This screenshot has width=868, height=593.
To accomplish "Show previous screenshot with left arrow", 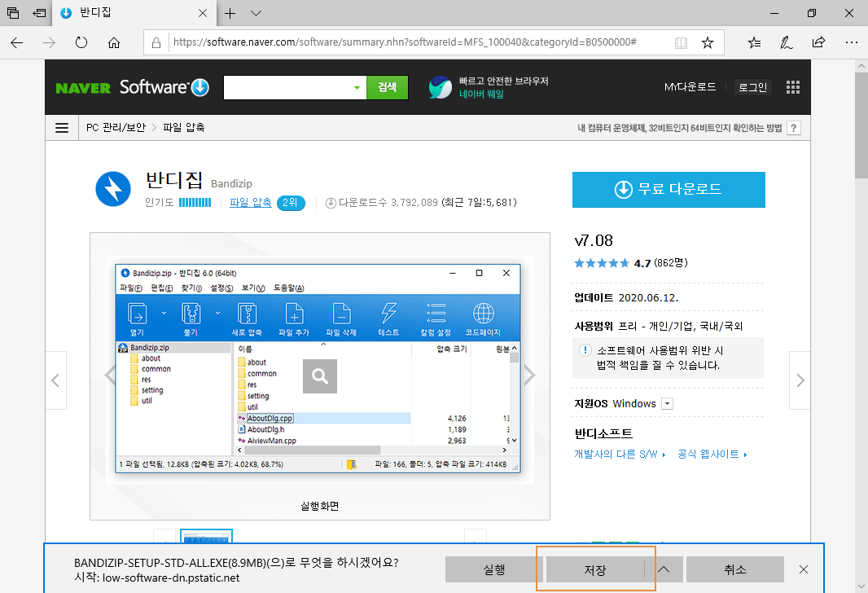I will pos(110,376).
